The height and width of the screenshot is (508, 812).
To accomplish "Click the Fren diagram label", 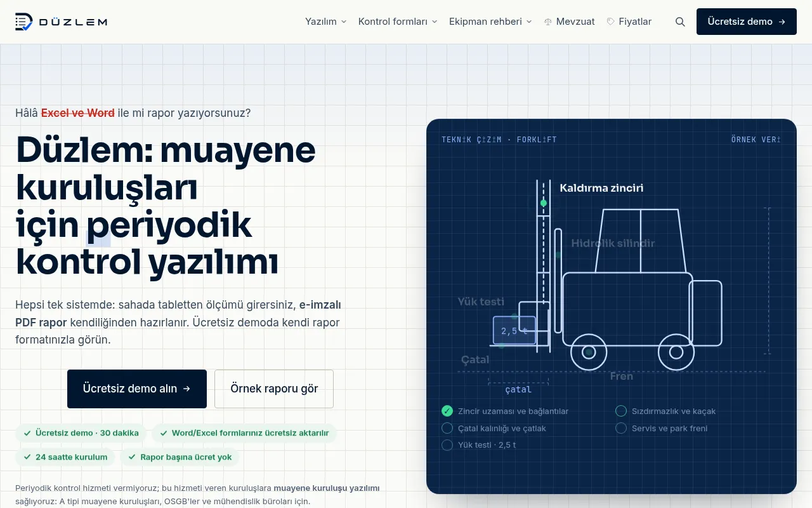I will [622, 376].
